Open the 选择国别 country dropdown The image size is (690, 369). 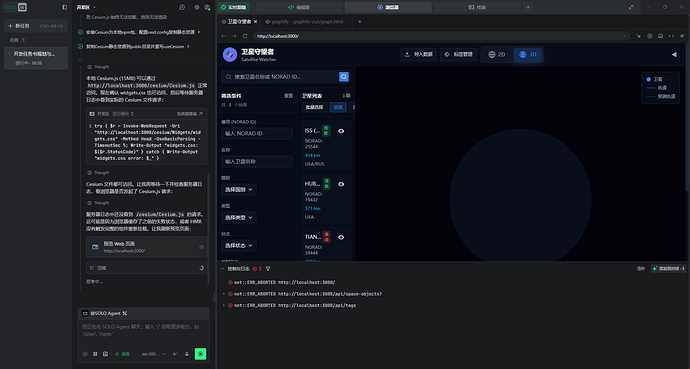[239, 190]
